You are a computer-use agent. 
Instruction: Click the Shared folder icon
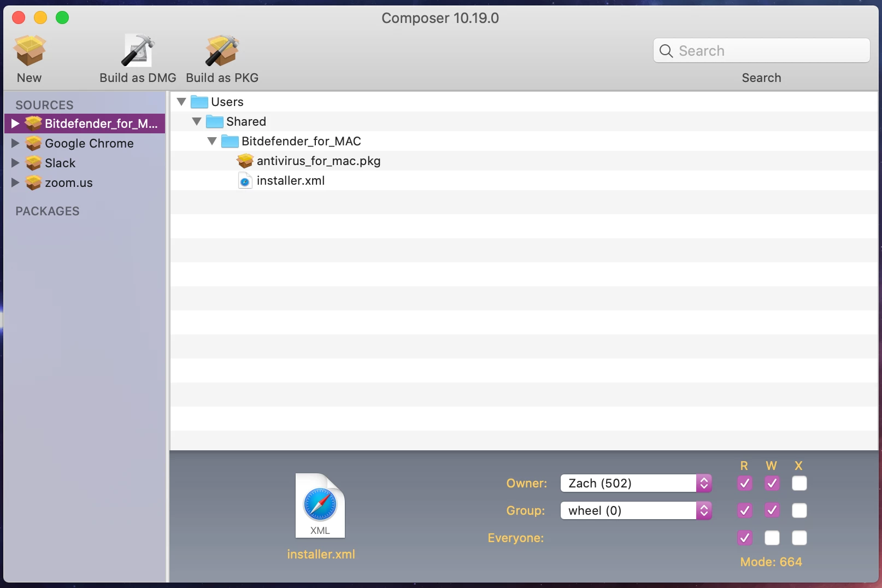[x=214, y=121]
